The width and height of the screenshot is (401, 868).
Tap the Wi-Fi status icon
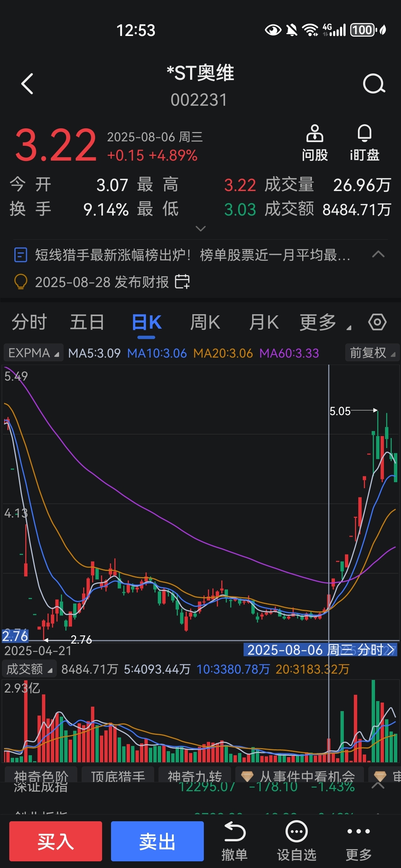(310, 30)
